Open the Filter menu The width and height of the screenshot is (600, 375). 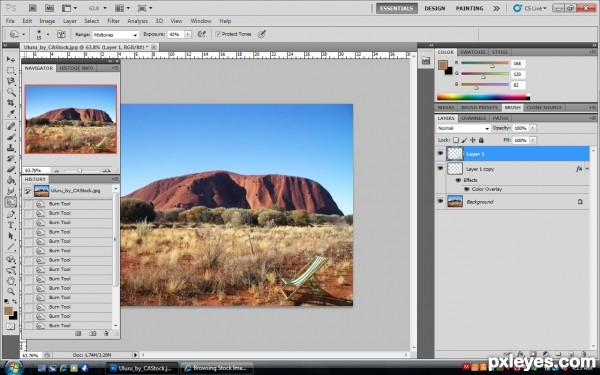(x=113, y=21)
